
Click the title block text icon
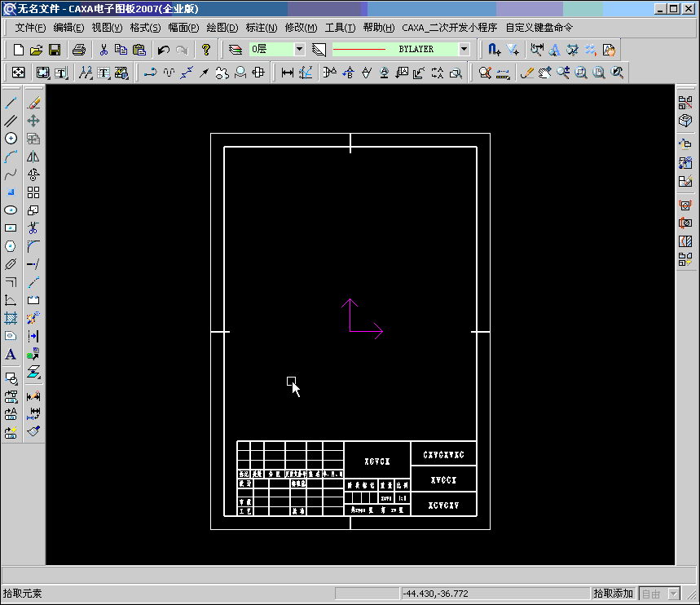[x=61, y=73]
